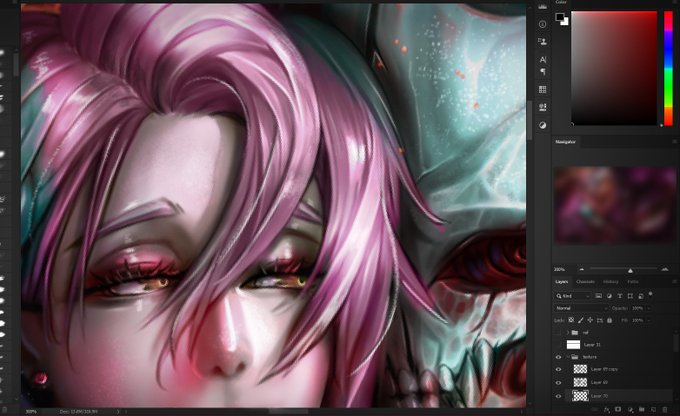Click the Opacity 100% field
This screenshot has width=680, height=416.
638,308
